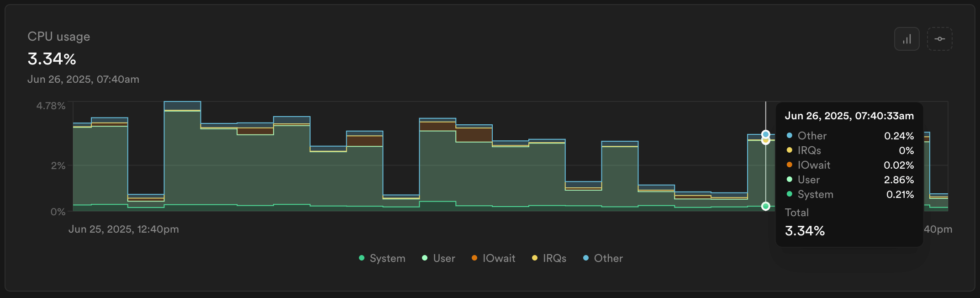980x298 pixels.
Task: Switch to bar chart view icon
Action: [x=906, y=39]
